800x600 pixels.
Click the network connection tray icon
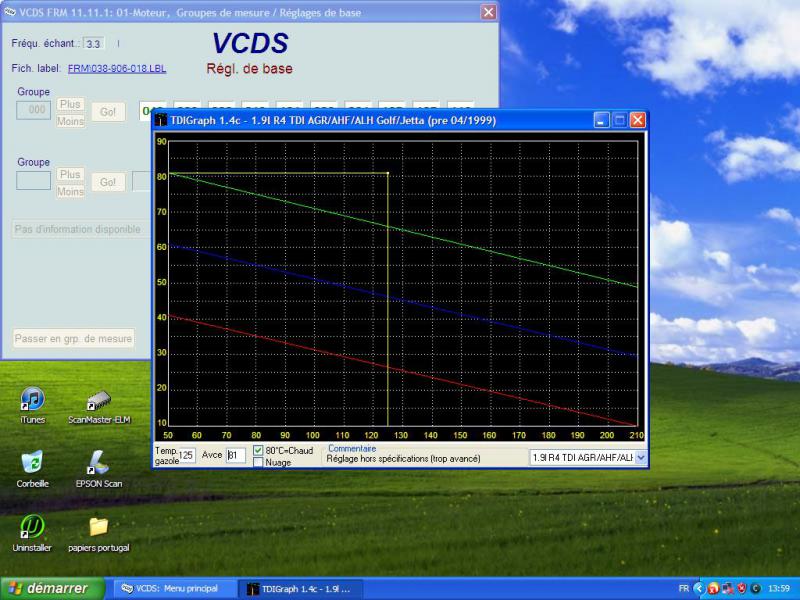(x=728, y=589)
